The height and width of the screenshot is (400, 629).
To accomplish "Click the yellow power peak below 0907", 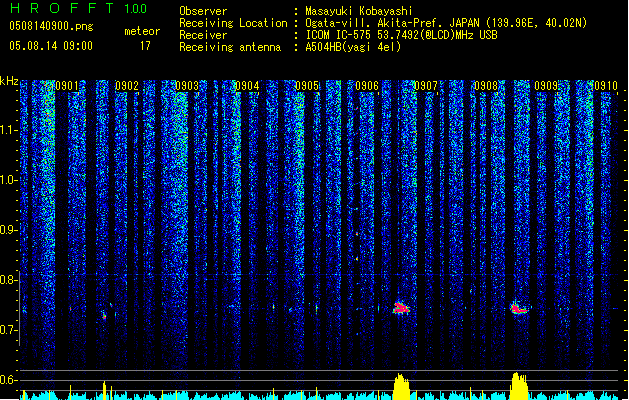I will [x=401, y=386].
